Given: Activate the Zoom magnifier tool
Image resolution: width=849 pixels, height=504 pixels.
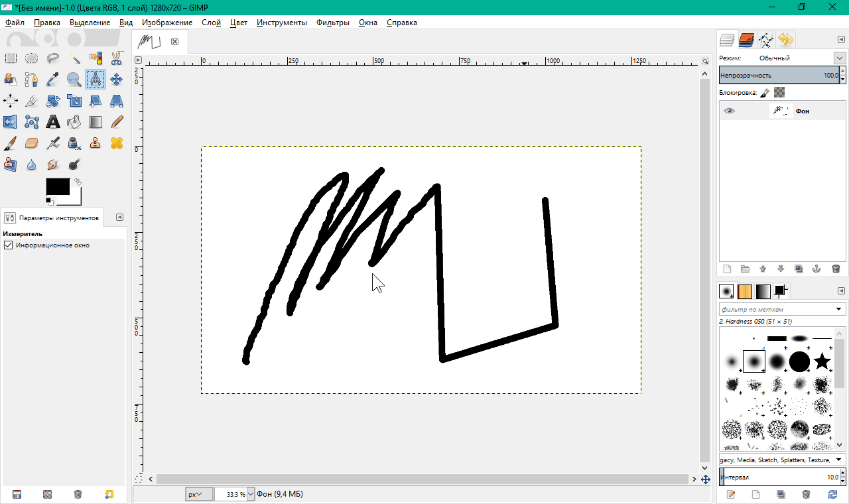Looking at the screenshot, I should (74, 80).
